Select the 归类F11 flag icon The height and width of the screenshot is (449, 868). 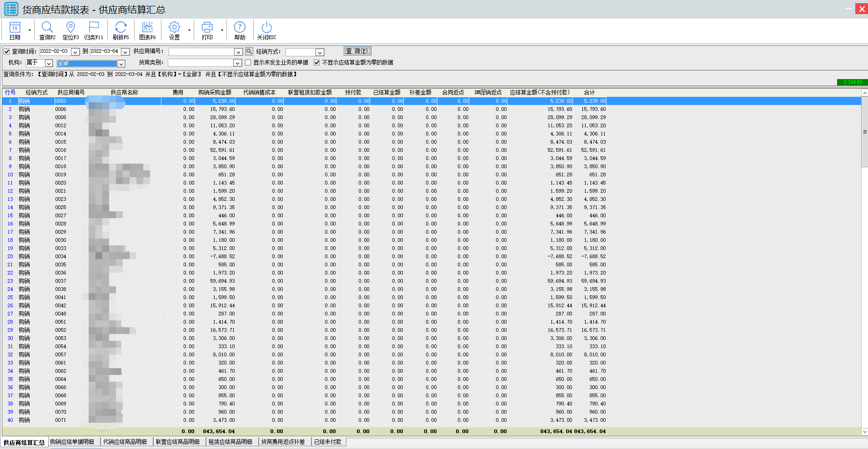94,28
